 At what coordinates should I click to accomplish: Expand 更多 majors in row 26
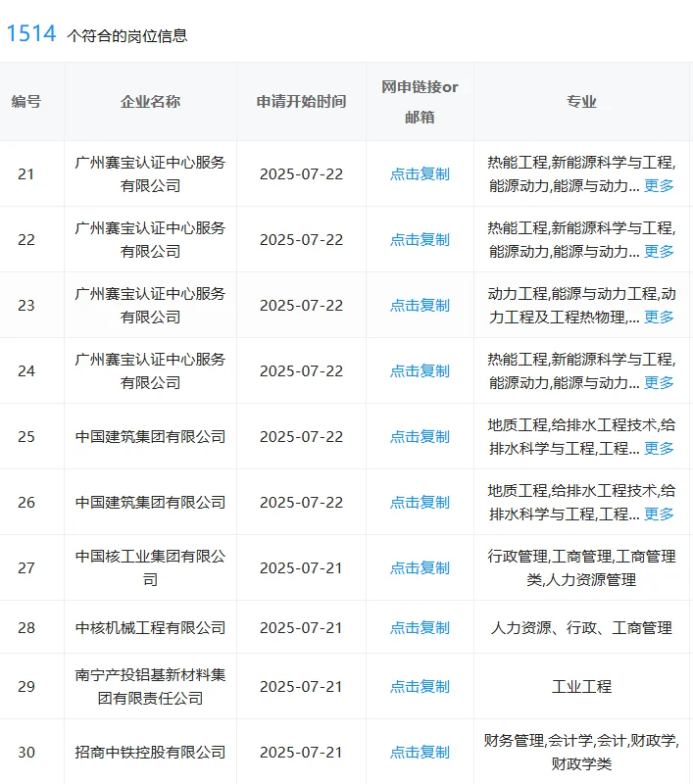pos(659,514)
